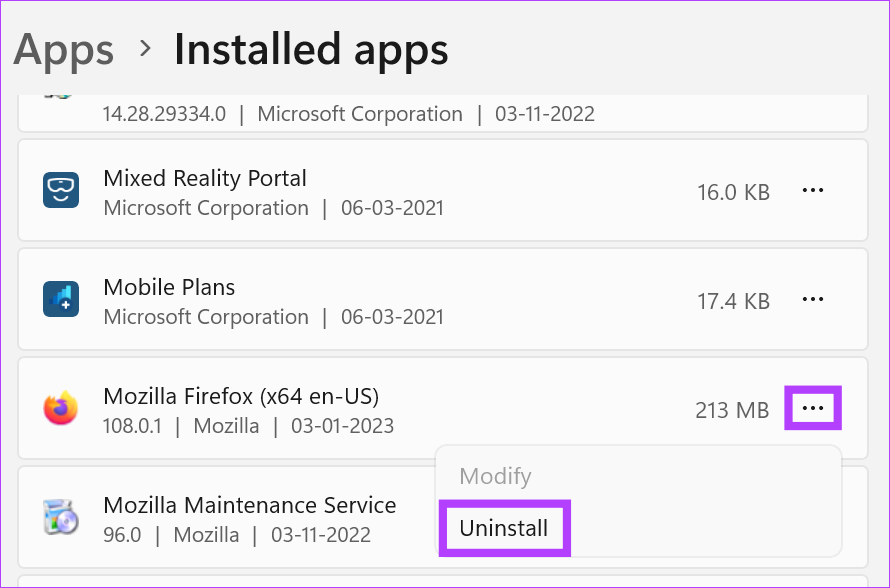Select the Mozilla Maintenance Service entry name
Viewport: 890px width, 588px height.
click(250, 505)
